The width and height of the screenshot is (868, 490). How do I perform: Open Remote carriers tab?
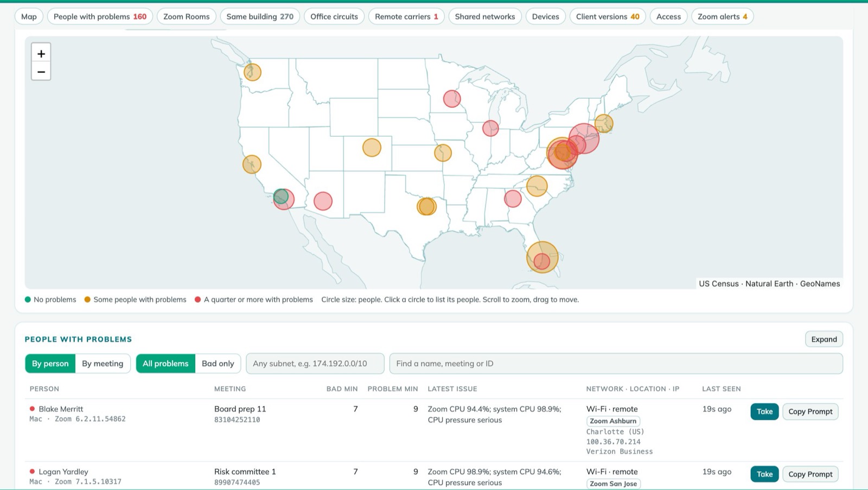coord(406,16)
